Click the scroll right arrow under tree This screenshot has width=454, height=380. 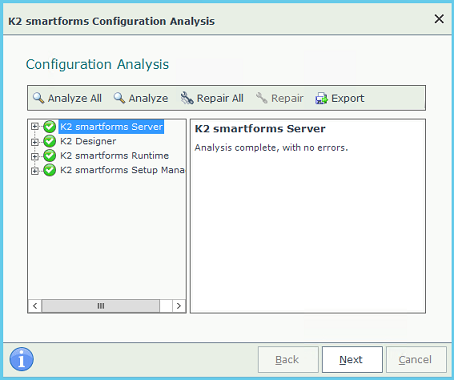pyautogui.click(x=179, y=306)
